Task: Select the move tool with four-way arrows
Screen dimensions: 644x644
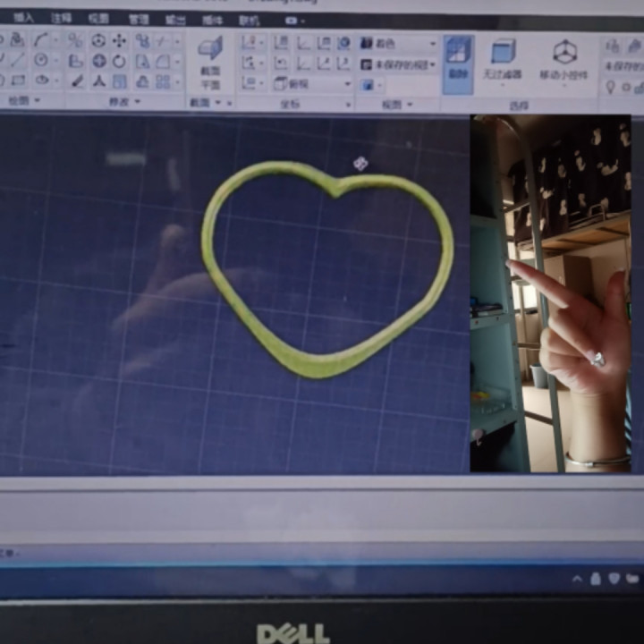Action: click(119, 41)
